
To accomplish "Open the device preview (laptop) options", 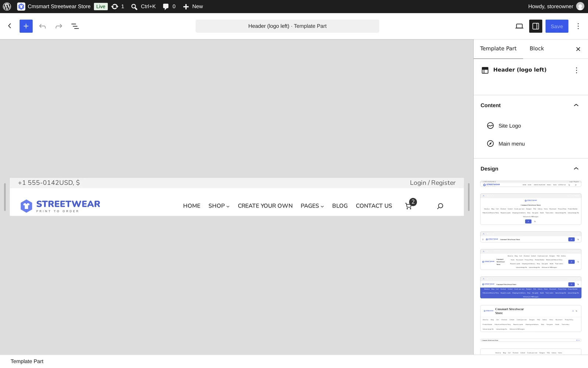I will click(519, 26).
